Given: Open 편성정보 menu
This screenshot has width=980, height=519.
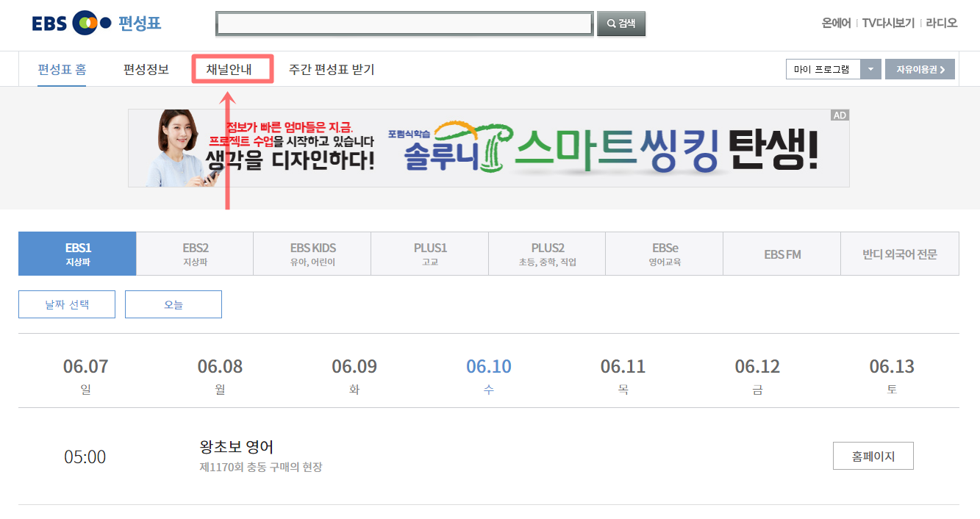Looking at the screenshot, I should coord(146,70).
